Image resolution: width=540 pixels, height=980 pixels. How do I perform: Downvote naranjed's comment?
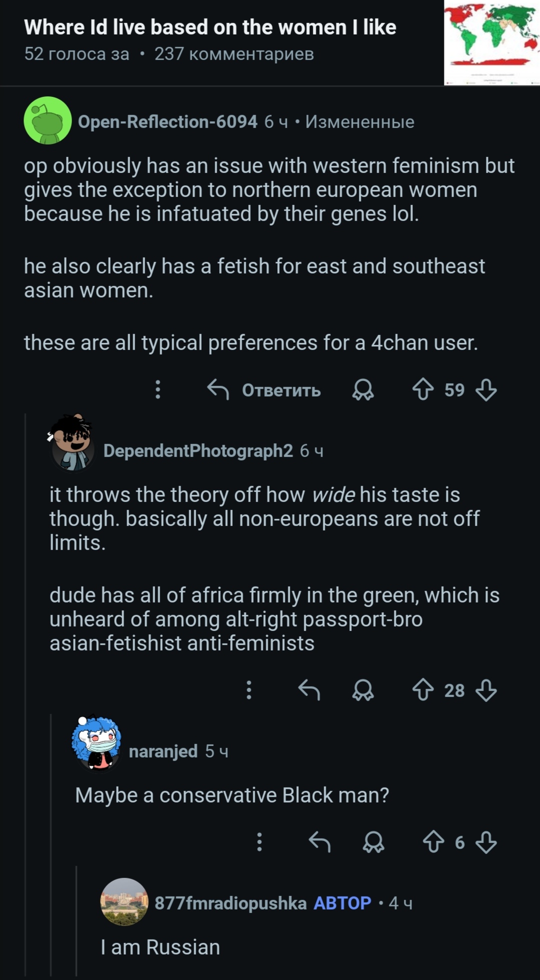pyautogui.click(x=486, y=842)
